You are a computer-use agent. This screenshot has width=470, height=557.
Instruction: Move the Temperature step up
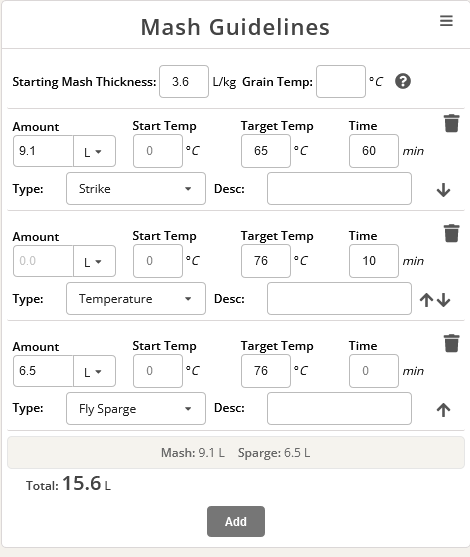(426, 300)
